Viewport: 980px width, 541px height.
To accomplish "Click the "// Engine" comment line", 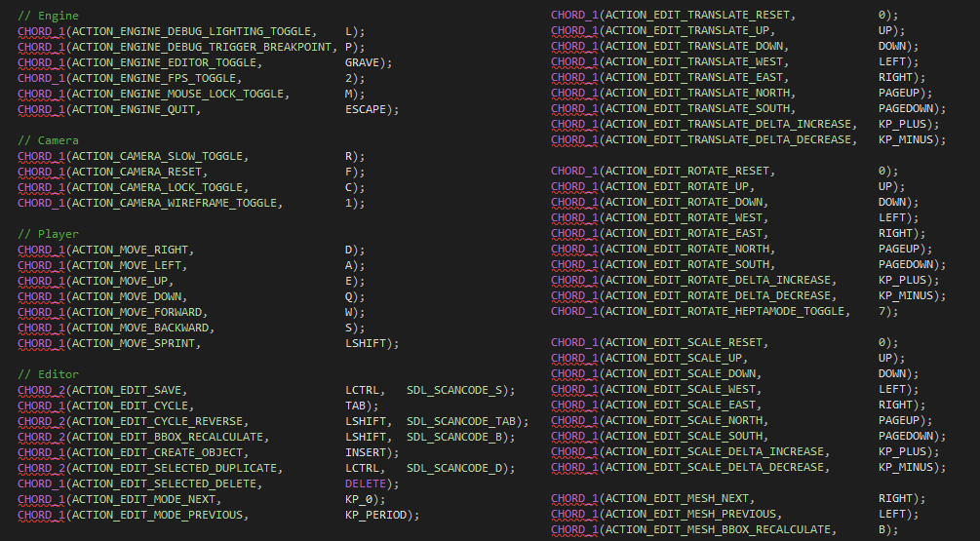I will [x=48, y=16].
